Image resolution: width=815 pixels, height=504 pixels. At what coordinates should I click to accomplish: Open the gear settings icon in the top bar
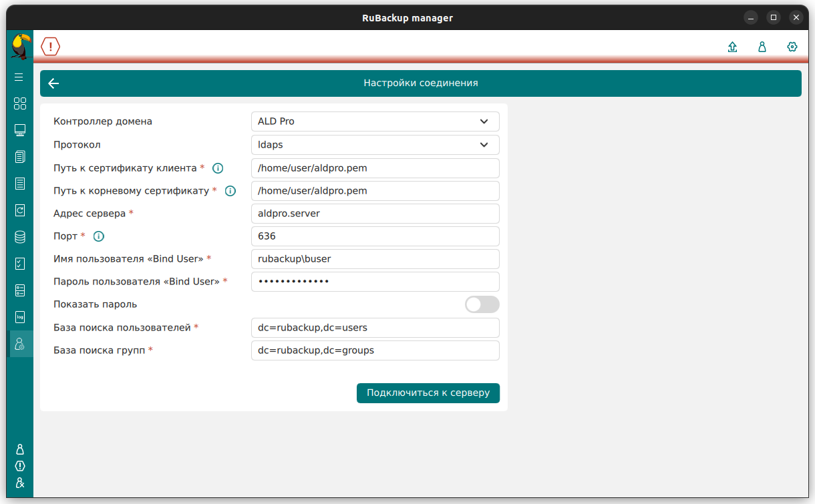[792, 47]
